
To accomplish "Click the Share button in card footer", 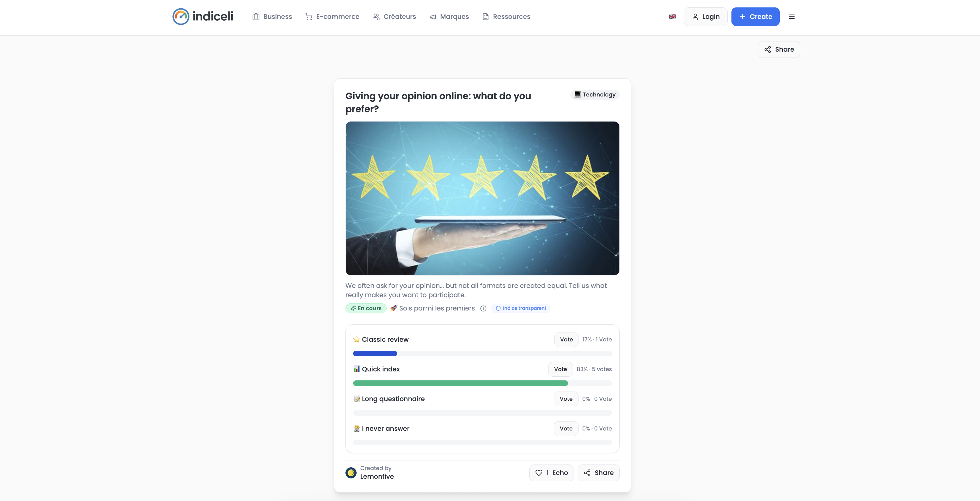I will 598,473.
